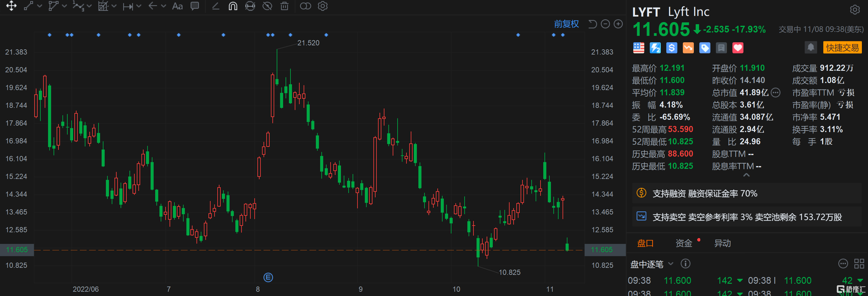Open chart settings gear in toolbar
The height and width of the screenshot is (296, 868).
[x=323, y=6]
